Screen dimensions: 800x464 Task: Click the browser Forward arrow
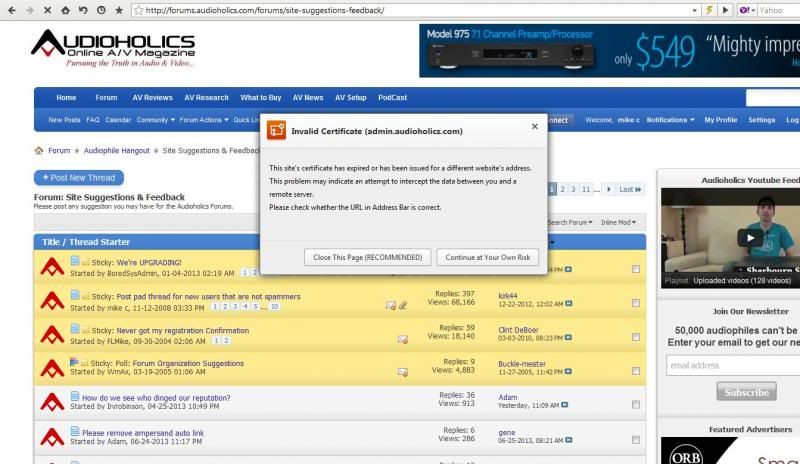tap(30, 10)
